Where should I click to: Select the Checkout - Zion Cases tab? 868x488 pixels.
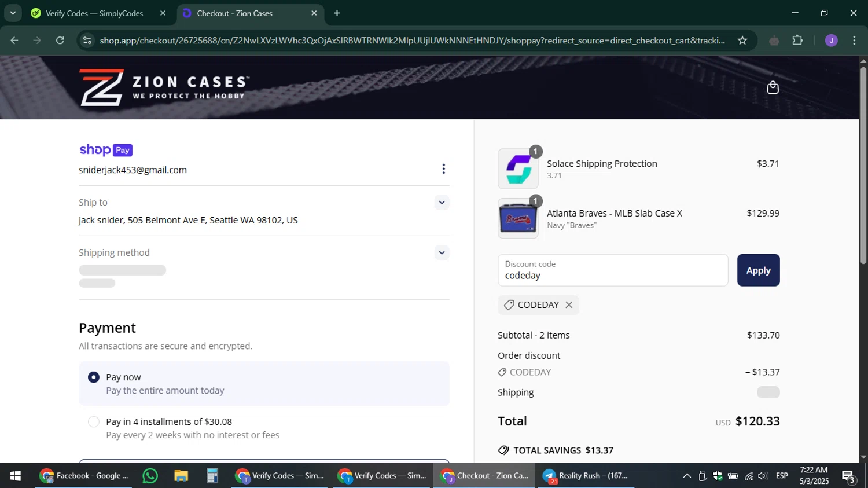(234, 13)
